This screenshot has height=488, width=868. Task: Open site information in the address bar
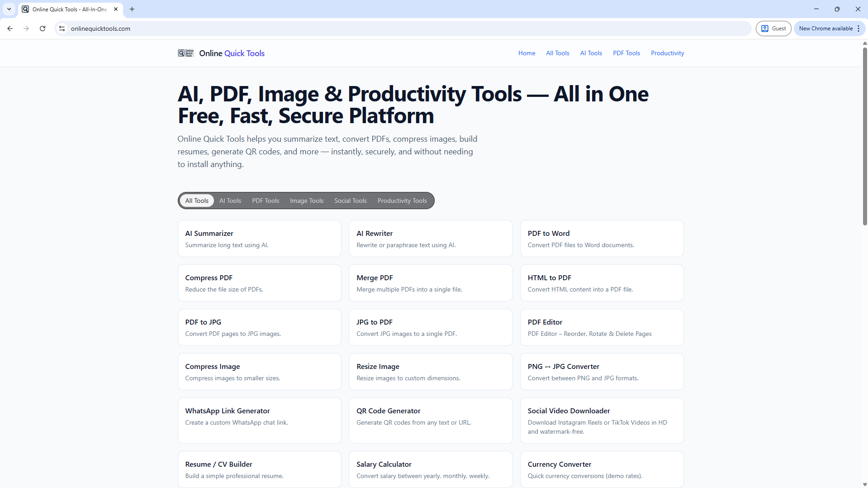(62, 28)
